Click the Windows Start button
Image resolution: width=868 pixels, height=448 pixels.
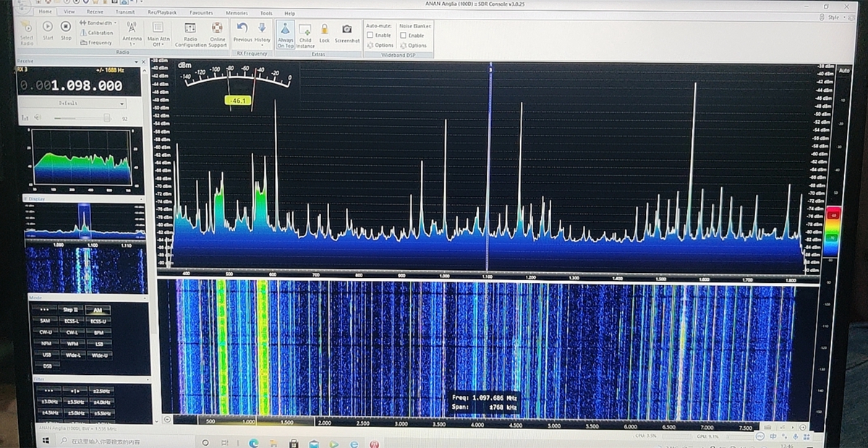point(46,441)
